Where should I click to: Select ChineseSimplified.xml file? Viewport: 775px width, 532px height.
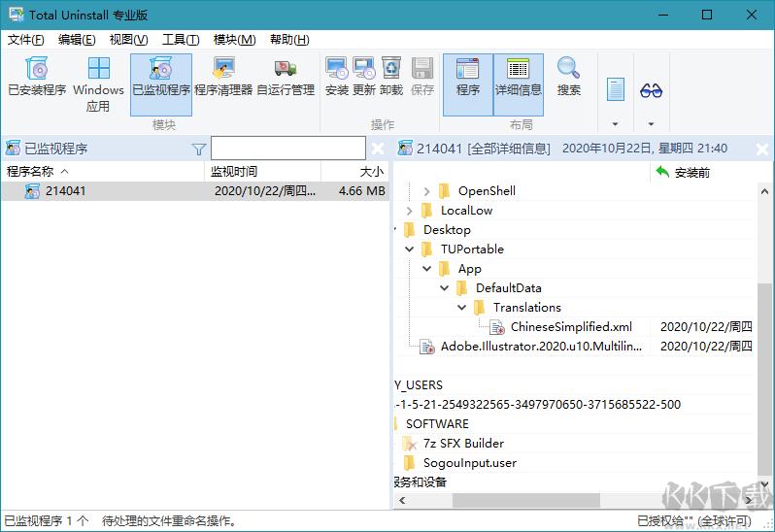click(x=571, y=326)
